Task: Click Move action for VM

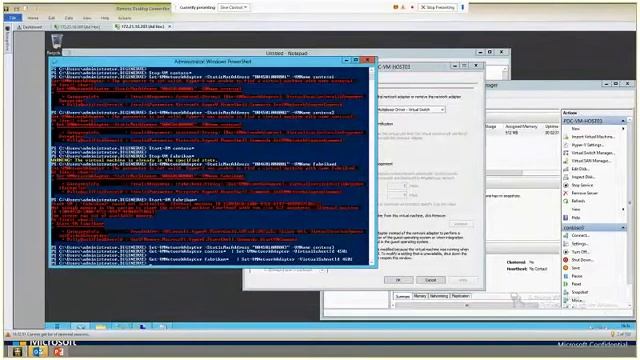Action: [x=577, y=300]
